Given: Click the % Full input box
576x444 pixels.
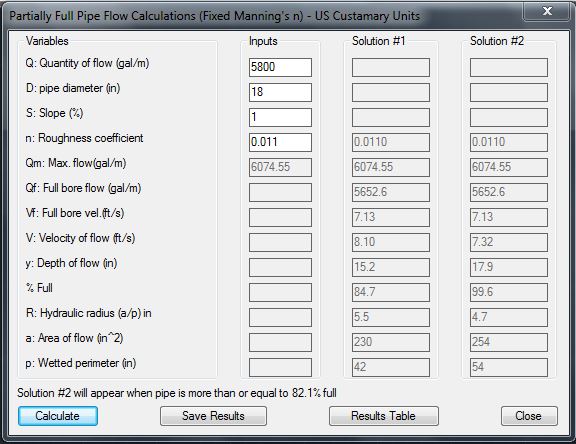Looking at the screenshot, I should pos(280,292).
